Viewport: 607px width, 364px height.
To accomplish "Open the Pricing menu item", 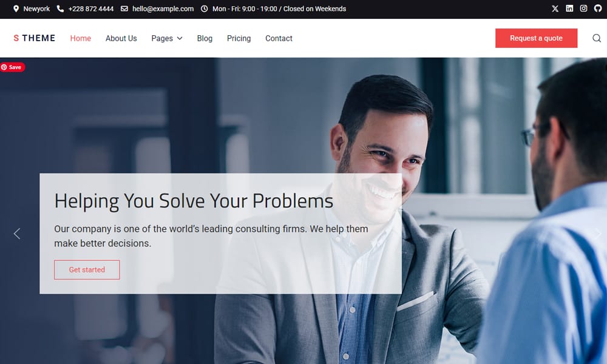I will pyautogui.click(x=239, y=38).
